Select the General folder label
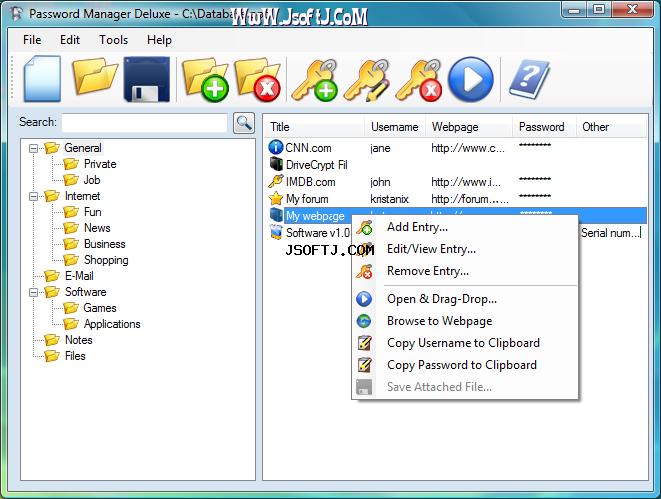This screenshot has height=499, width=661. 83,148
